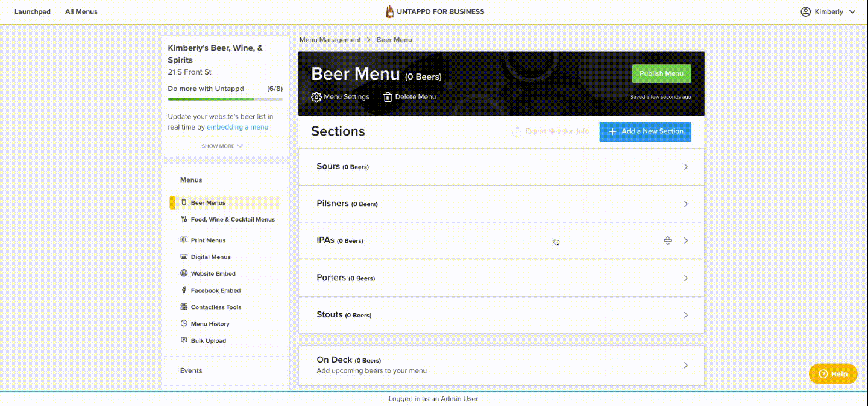Open the Sours section row
868x406 pixels.
502,167
